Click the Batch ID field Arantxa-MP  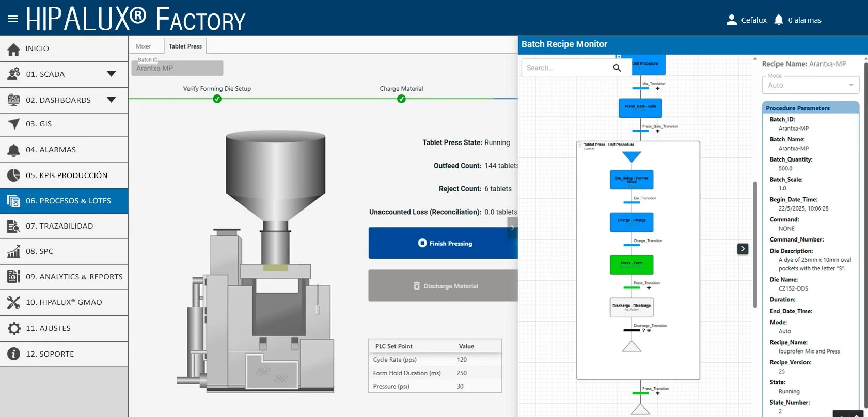[177, 68]
